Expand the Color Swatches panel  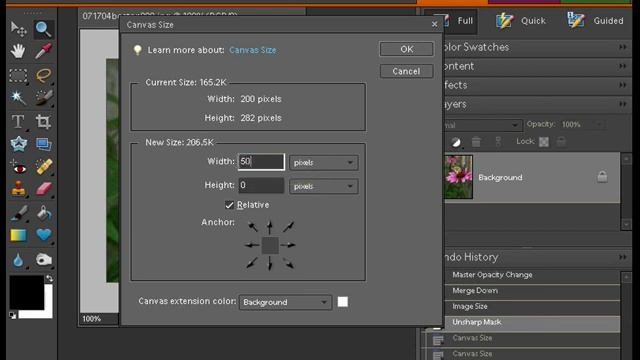622,47
